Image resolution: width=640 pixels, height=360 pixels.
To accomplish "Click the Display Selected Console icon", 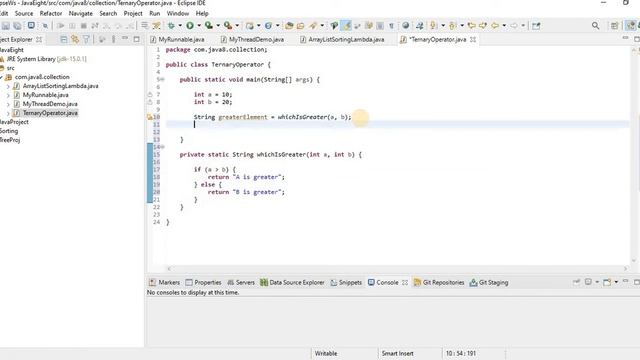I will pyautogui.click(x=588, y=282).
